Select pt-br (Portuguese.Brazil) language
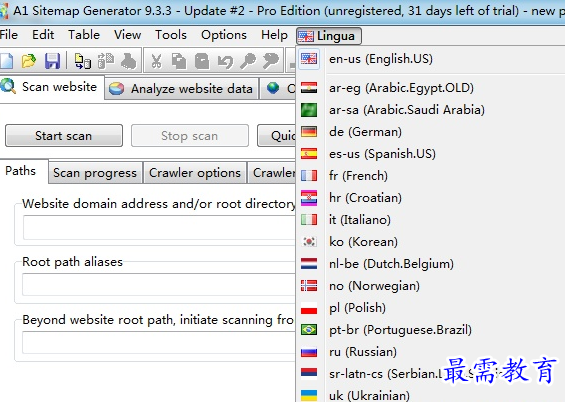 (431, 330)
